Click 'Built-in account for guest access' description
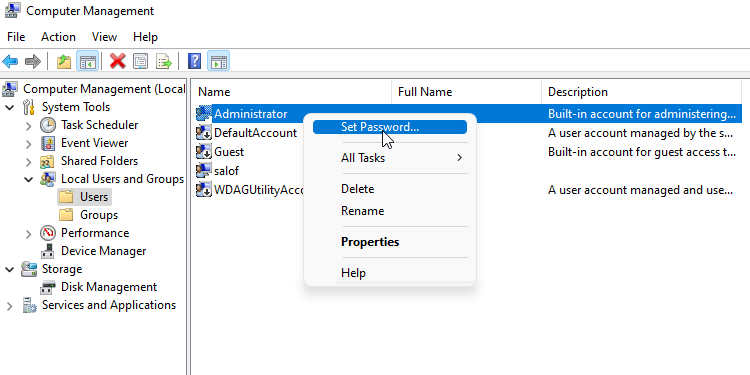750x375 pixels. (x=642, y=152)
